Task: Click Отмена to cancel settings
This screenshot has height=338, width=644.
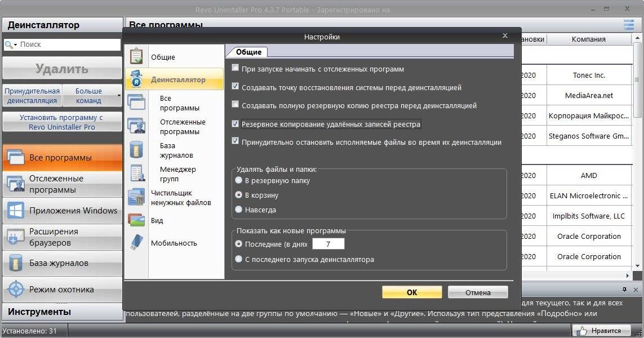Action: point(478,292)
